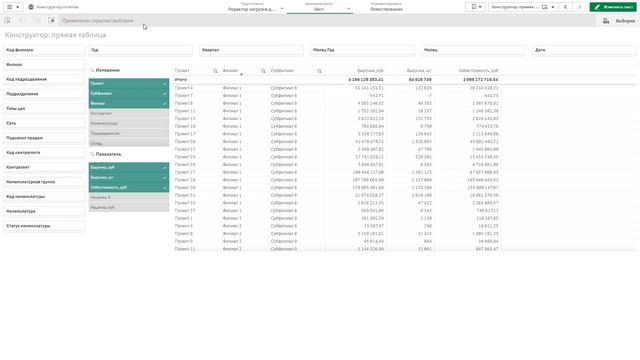Click the green Изменить лист button
The image size is (640, 360).
pos(613,7)
